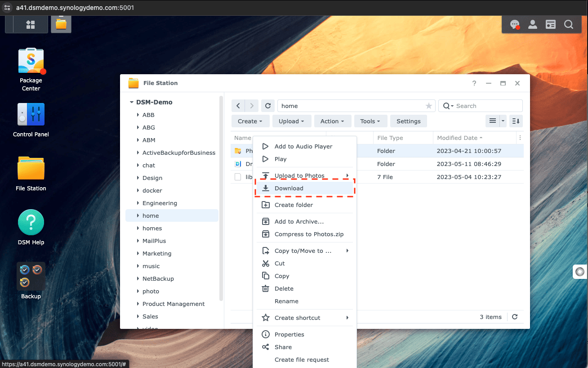Select Add to Archive option

(x=305, y=221)
